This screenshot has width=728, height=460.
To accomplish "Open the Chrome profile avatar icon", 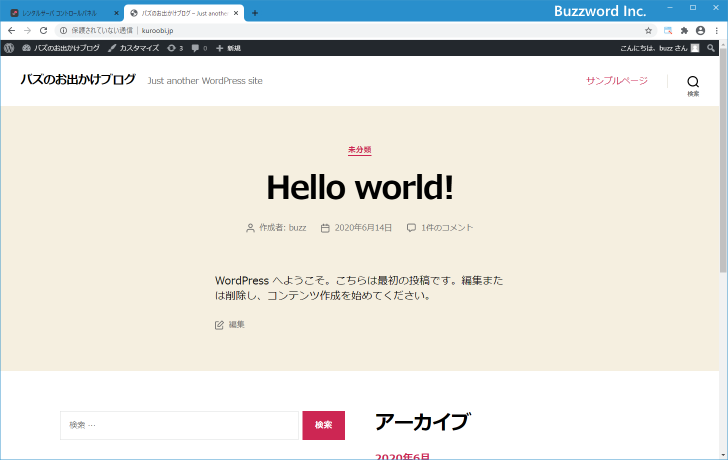I will [x=701, y=31].
